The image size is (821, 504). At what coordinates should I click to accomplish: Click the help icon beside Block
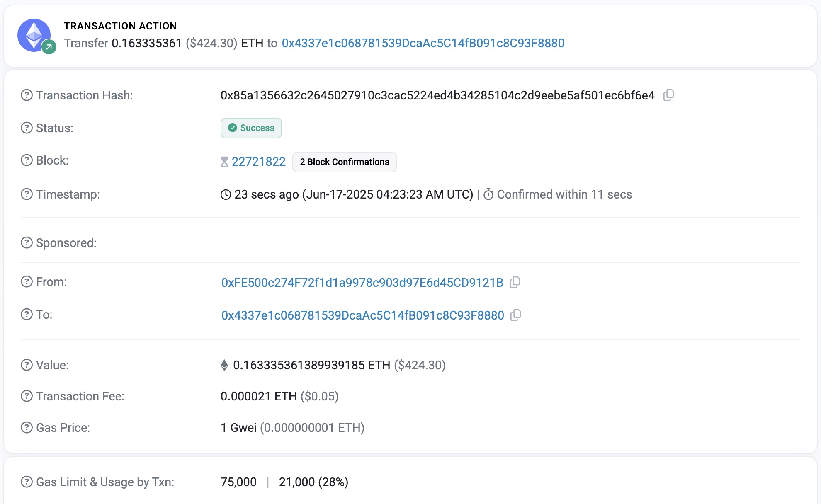point(27,160)
